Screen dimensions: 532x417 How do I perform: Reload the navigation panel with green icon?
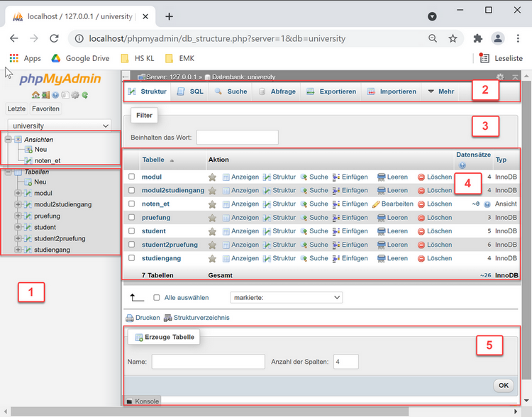click(x=85, y=95)
